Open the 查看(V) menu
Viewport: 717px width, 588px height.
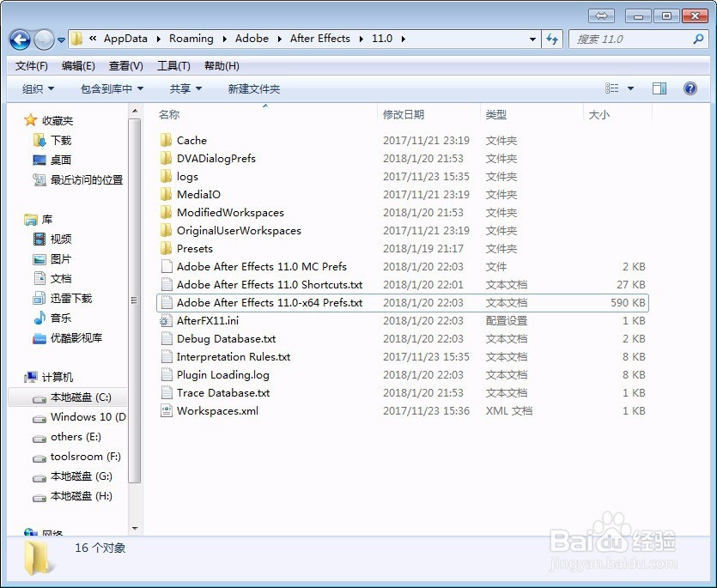pos(125,66)
